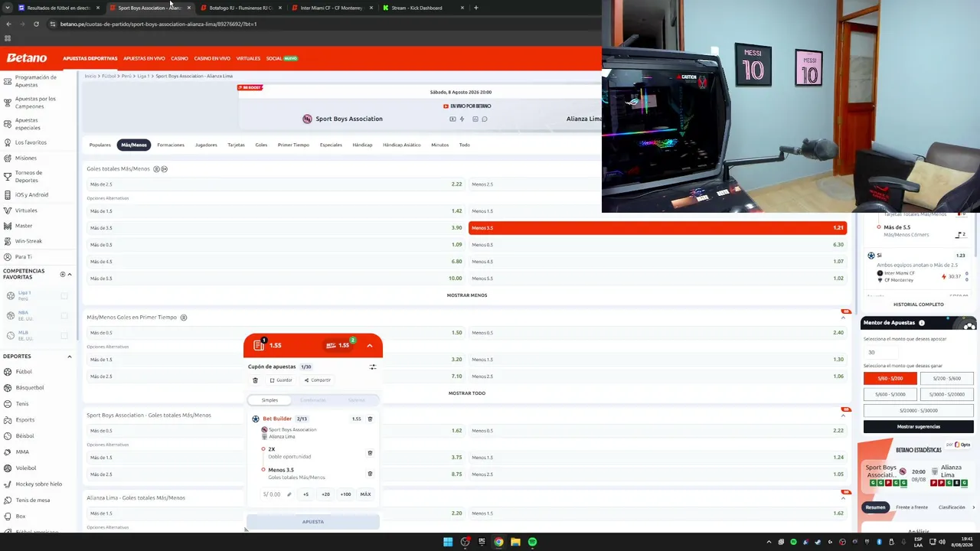The image size is (980, 551).
Task: Open bet slip settings sliders icon
Action: pyautogui.click(x=373, y=367)
